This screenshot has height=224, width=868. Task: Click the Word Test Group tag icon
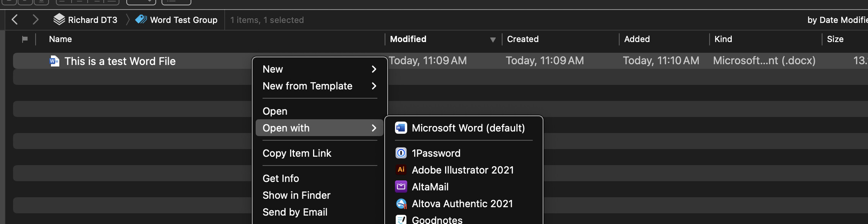point(141,19)
